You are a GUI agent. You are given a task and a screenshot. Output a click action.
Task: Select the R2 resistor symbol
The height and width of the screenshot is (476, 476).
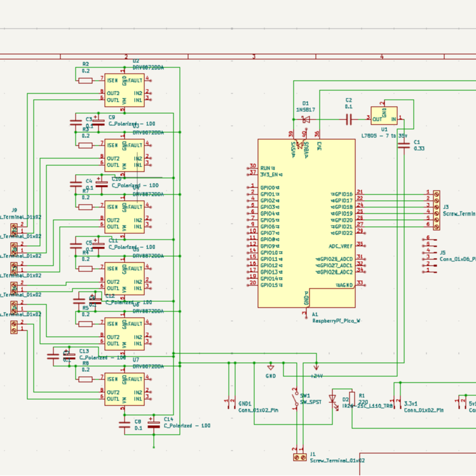point(85,81)
